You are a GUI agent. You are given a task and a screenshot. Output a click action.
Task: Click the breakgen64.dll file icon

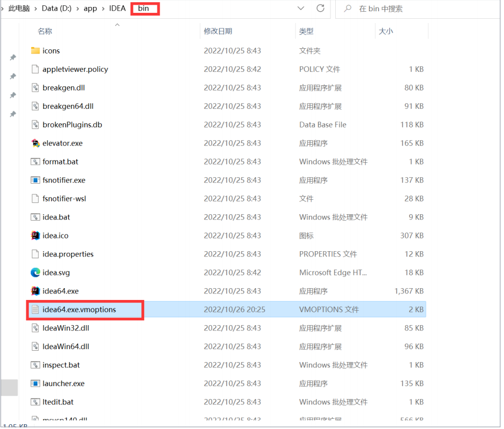(x=35, y=107)
